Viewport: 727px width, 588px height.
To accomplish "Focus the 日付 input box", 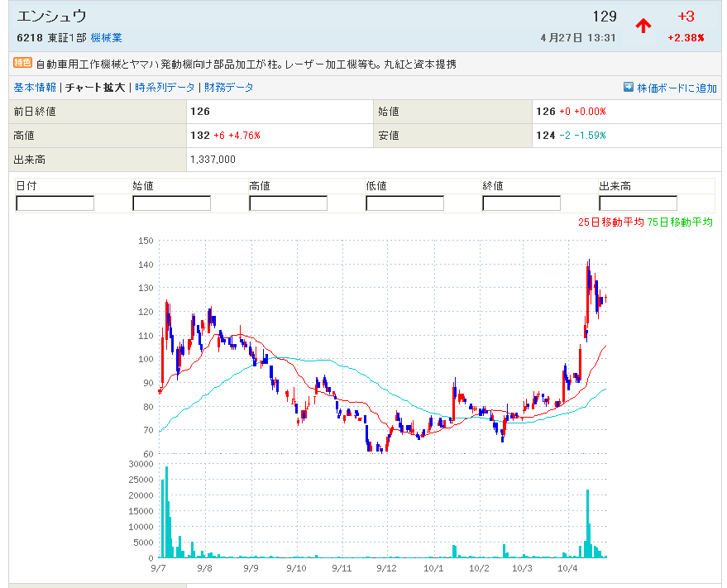I will click(55, 203).
